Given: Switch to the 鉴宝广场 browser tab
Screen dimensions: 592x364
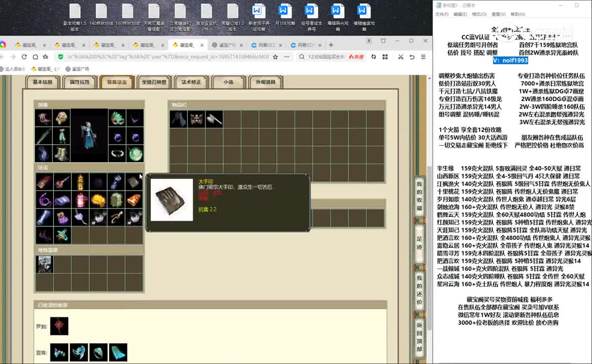Looking at the screenshot, I should click(227, 45).
